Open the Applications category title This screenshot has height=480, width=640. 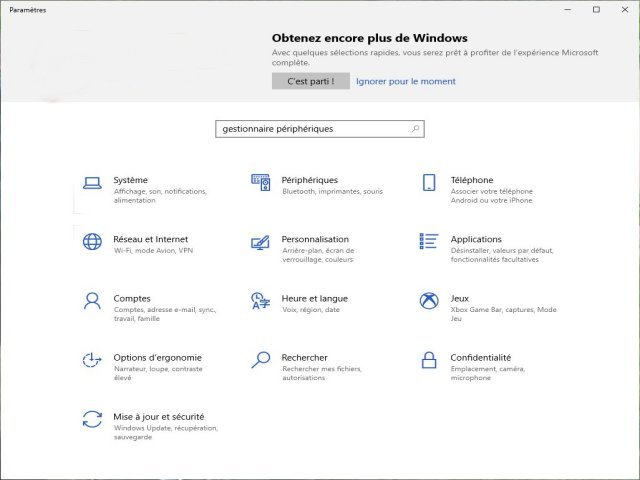(x=476, y=239)
